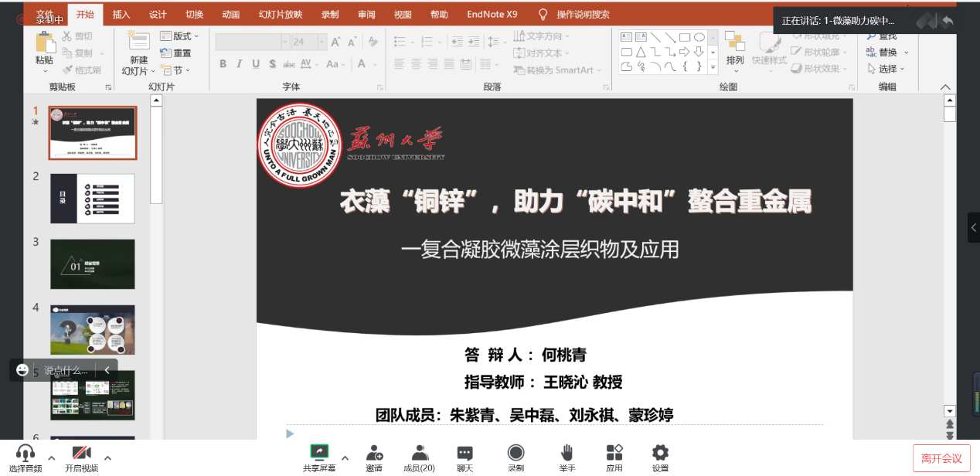Image resolution: width=980 pixels, height=476 pixels.
Task: Click the 离开会议 leave meeting button
Action: [941, 458]
